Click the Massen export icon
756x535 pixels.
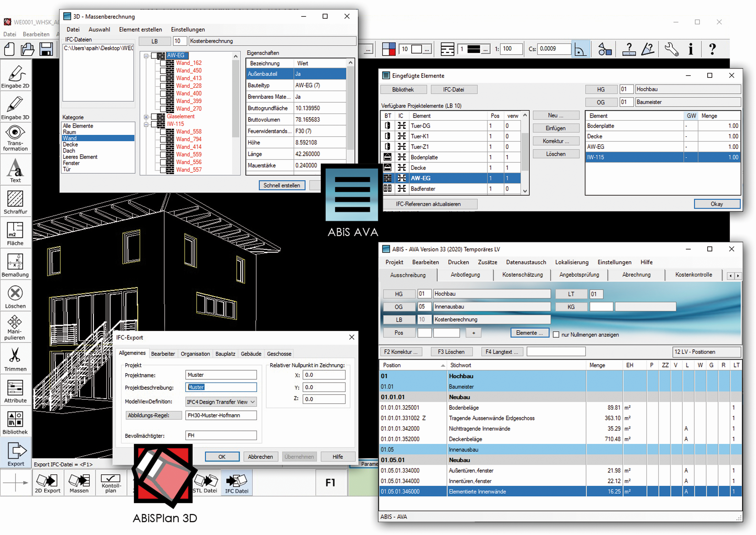(79, 483)
